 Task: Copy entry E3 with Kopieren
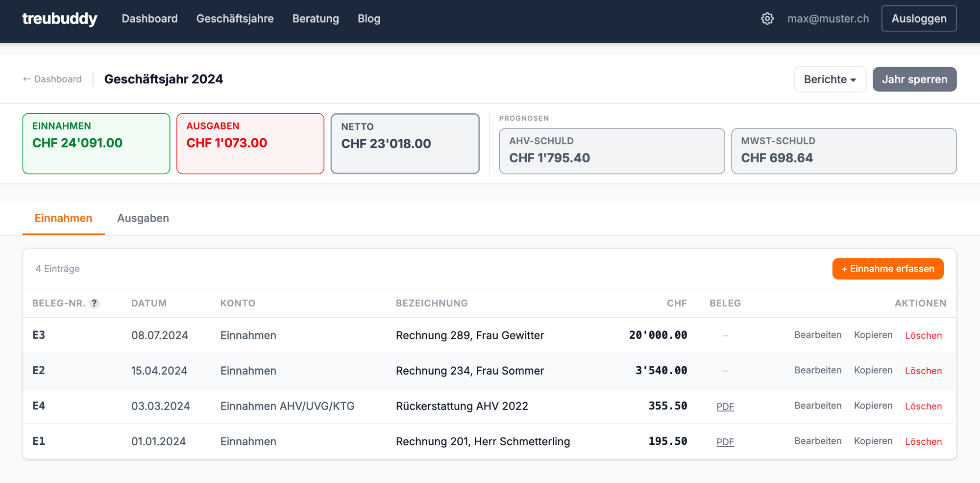[873, 335]
